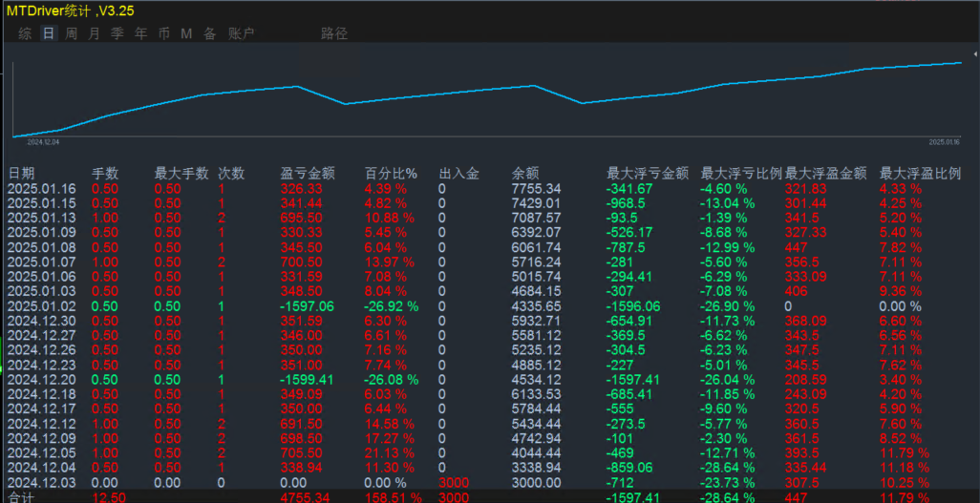This screenshot has height=503, width=980.
Task: Select the 年 yearly tab
Action: [x=141, y=33]
